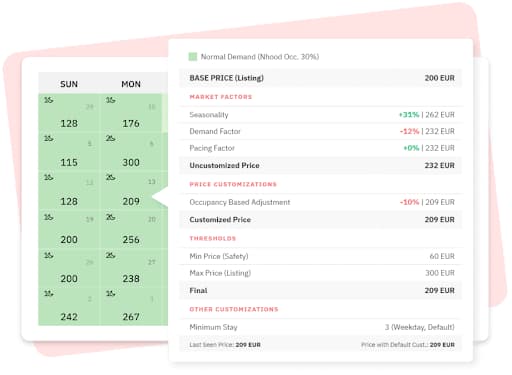Click the min-stay icon in the 115 price cell
Screen dimensions: 512x375
[49, 138]
